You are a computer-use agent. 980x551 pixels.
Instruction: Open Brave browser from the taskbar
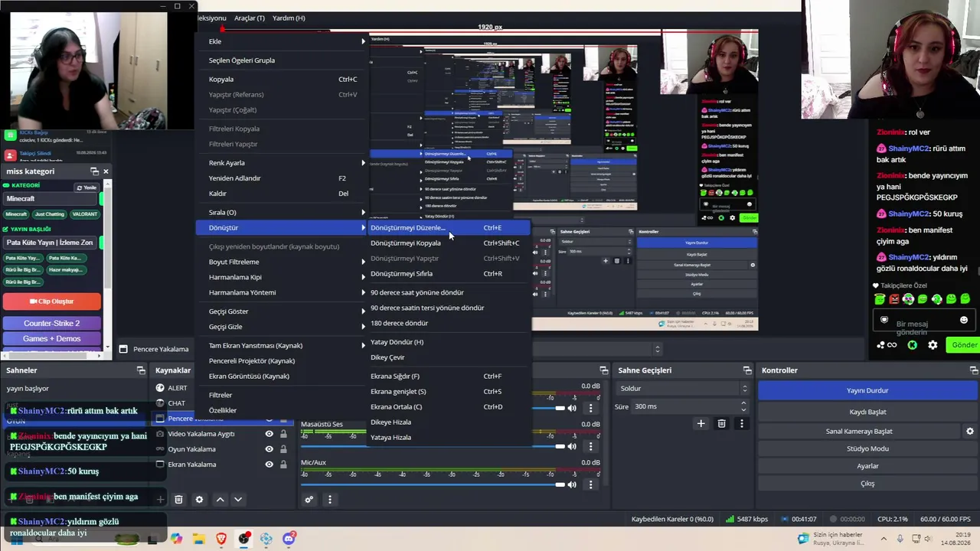point(221,539)
